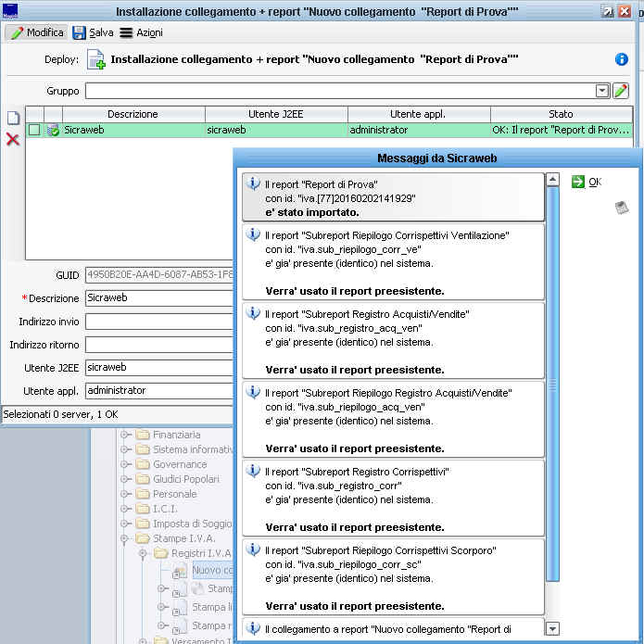Click the red X delete row icon
The width and height of the screenshot is (644, 644).
[x=13, y=139]
